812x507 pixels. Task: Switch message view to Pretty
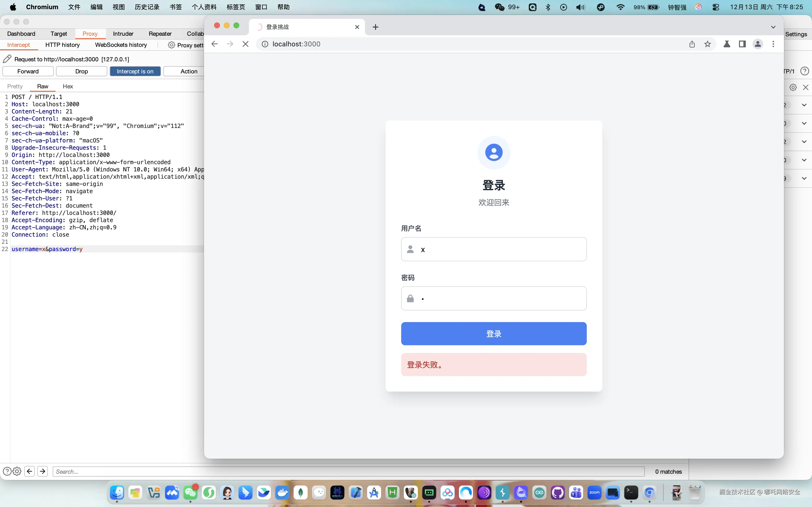pyautogui.click(x=15, y=86)
